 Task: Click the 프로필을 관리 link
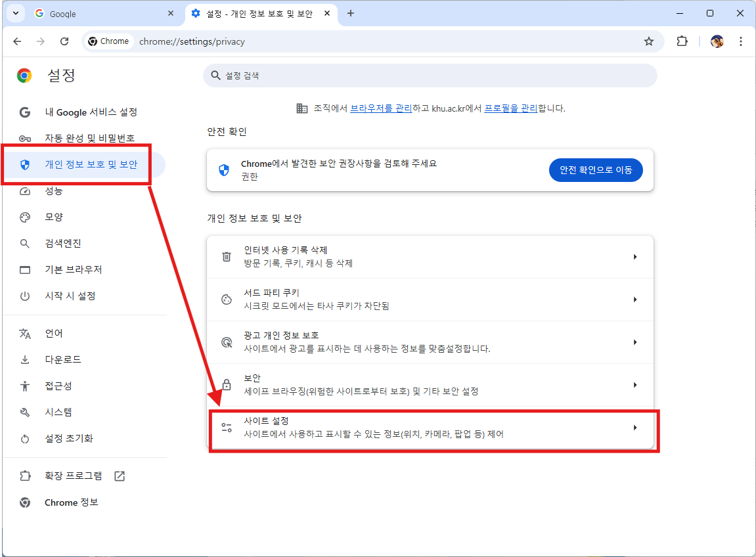coord(510,108)
